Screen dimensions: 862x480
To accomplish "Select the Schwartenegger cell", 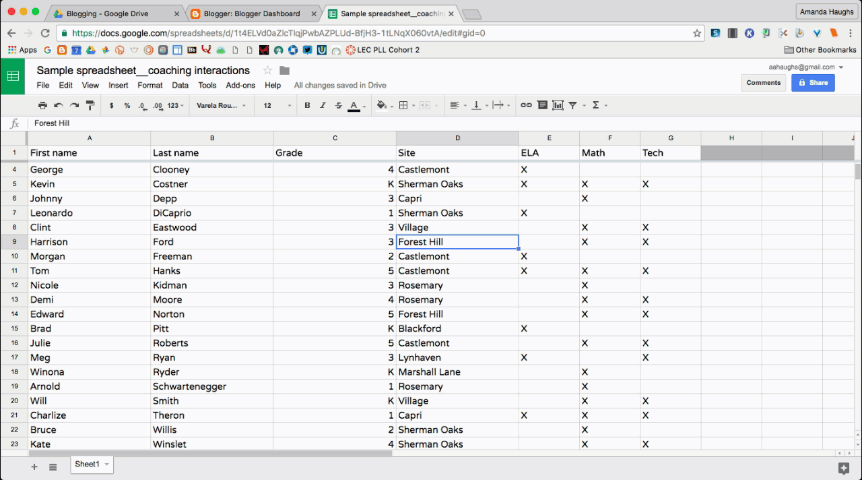I will 212,387.
